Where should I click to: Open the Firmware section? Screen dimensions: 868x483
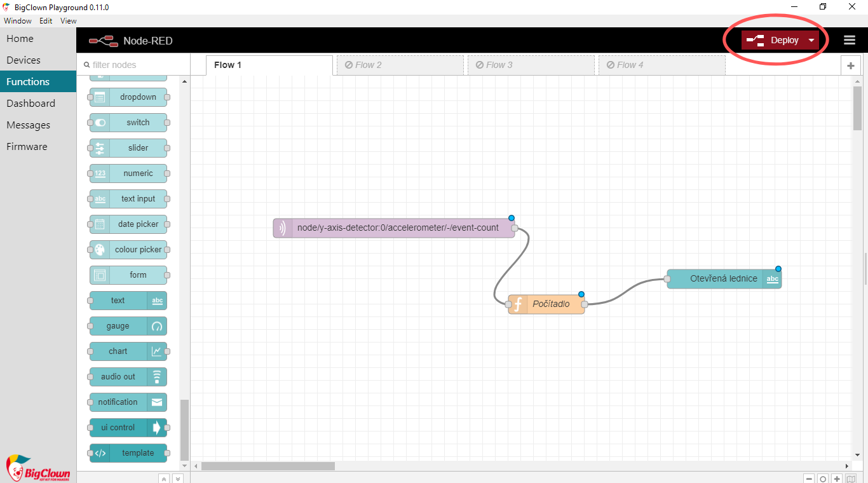38,147
